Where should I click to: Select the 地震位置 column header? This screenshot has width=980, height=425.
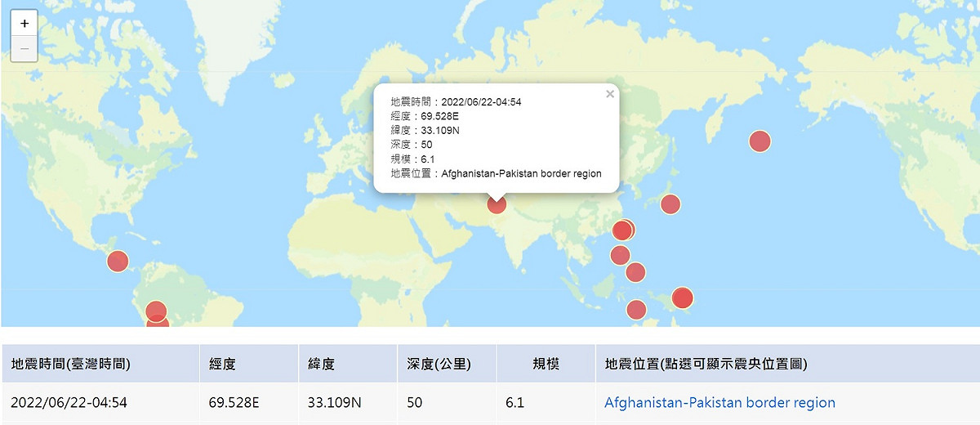[x=787, y=364]
